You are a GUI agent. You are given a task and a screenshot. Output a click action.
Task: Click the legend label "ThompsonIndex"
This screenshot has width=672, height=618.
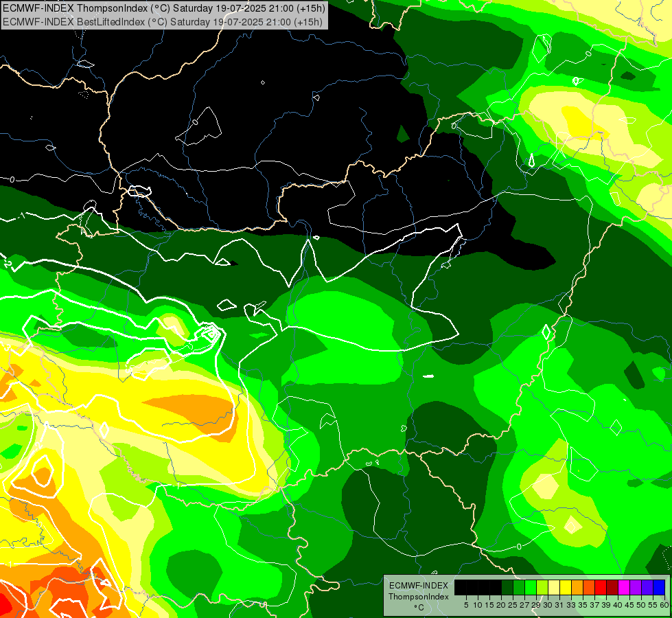pos(419,597)
